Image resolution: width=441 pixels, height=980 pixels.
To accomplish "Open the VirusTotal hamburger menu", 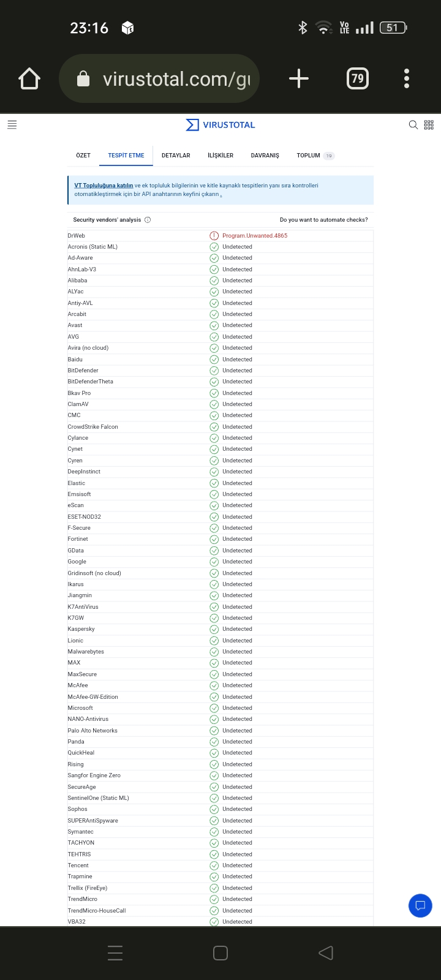I will [12, 125].
